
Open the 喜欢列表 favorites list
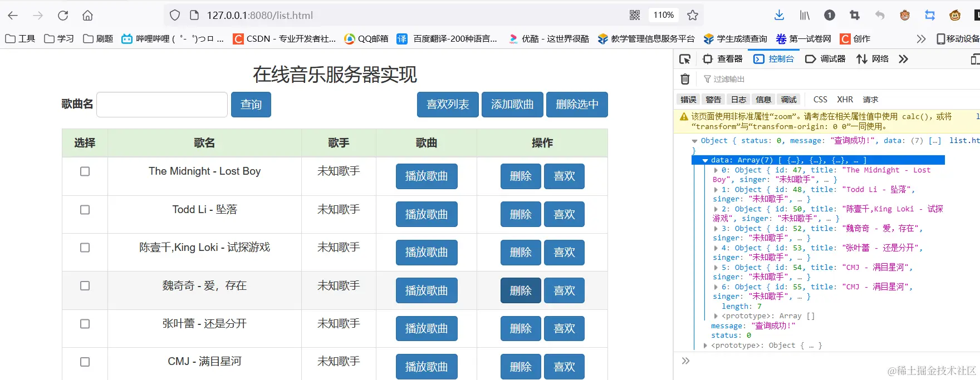pos(448,105)
